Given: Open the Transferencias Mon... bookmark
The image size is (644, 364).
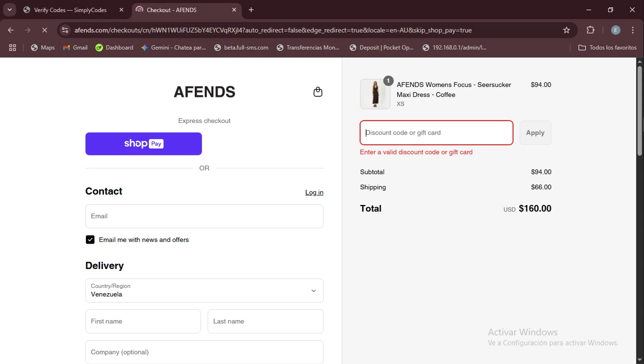Looking at the screenshot, I should (x=308, y=48).
